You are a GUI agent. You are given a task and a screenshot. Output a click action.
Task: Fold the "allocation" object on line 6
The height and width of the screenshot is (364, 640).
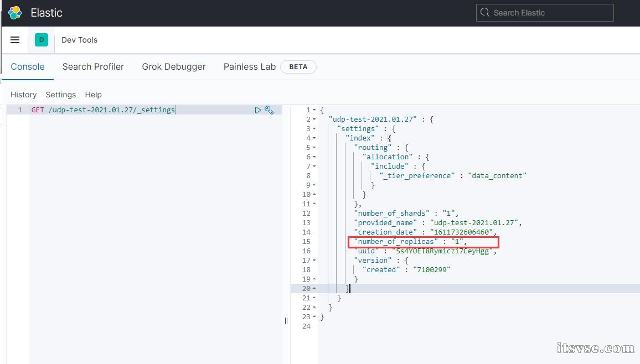[x=314, y=157]
